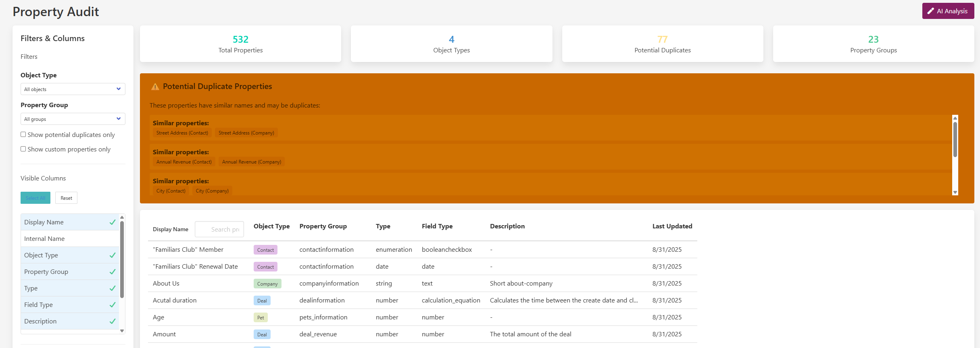Click the AI Analysis button
The image size is (980, 348).
[x=948, y=11]
